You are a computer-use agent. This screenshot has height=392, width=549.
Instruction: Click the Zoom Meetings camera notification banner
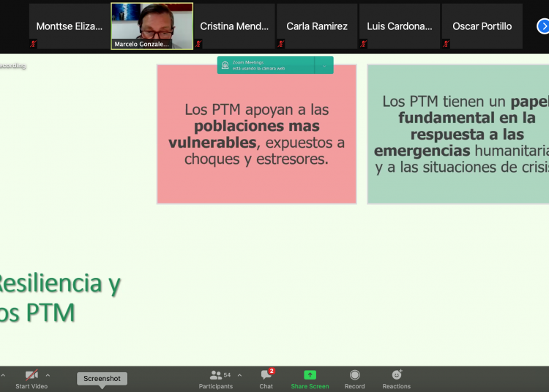click(267, 65)
